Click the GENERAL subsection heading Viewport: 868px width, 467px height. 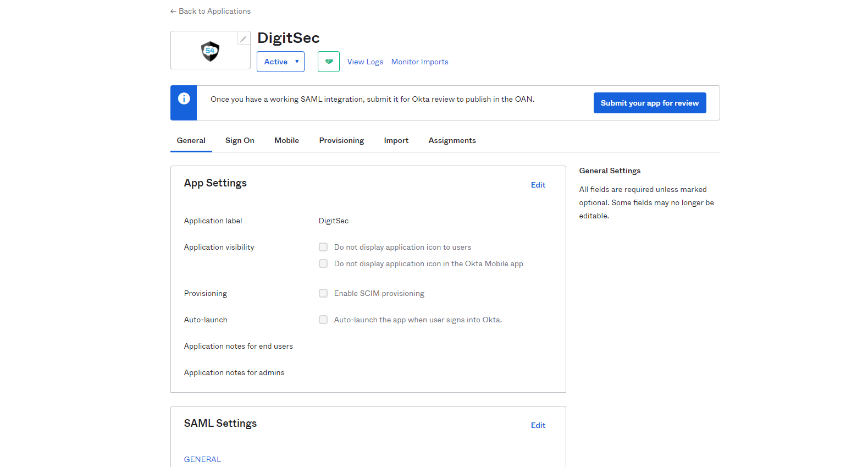point(202,459)
